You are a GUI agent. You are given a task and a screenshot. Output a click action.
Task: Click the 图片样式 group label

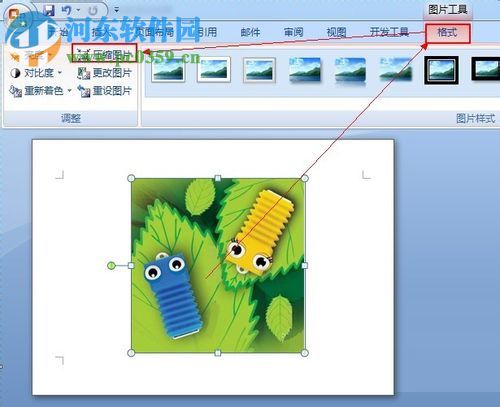(x=476, y=118)
